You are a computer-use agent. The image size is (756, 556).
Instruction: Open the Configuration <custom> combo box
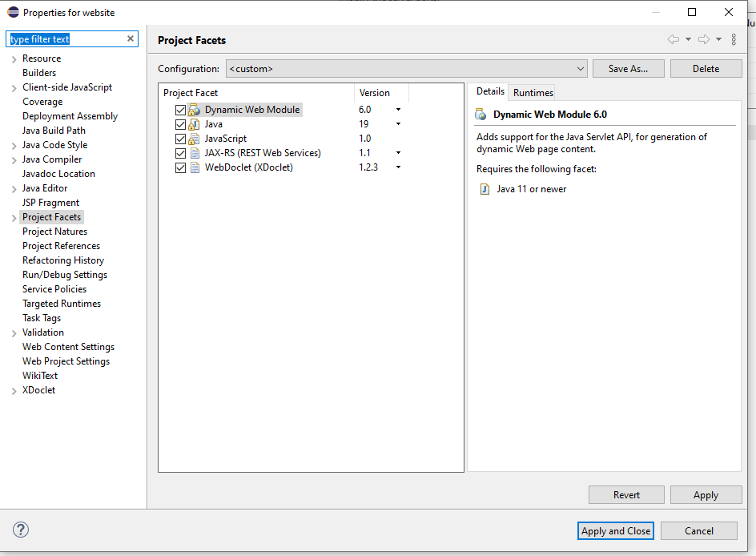[407, 68]
